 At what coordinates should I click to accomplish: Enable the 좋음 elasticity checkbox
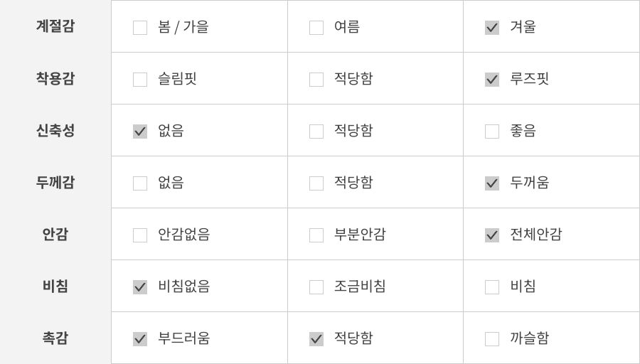492,132
